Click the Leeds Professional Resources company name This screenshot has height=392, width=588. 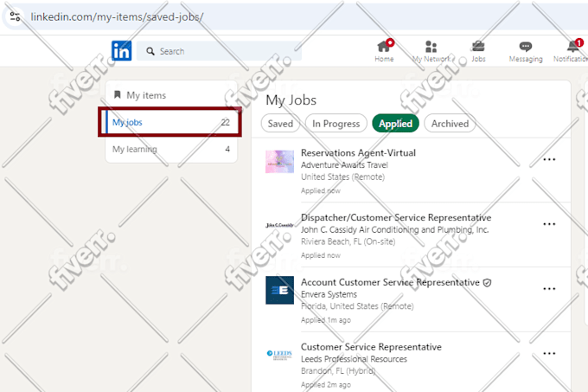tap(354, 359)
